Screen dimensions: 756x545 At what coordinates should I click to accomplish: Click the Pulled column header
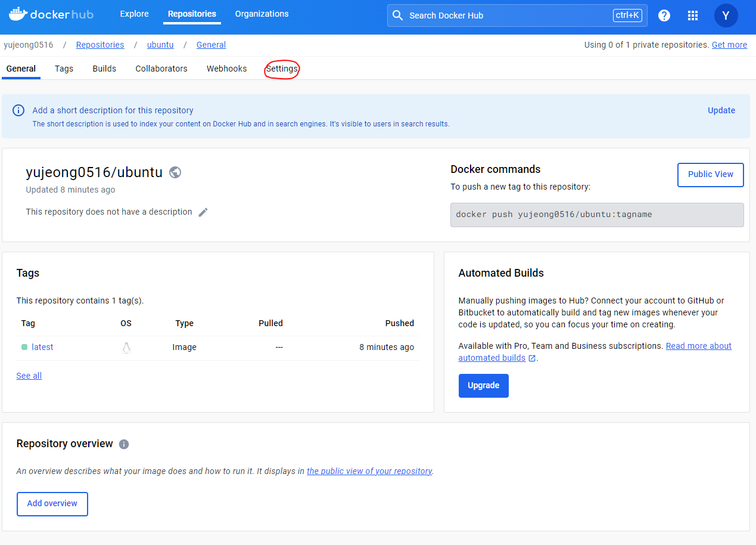click(270, 323)
